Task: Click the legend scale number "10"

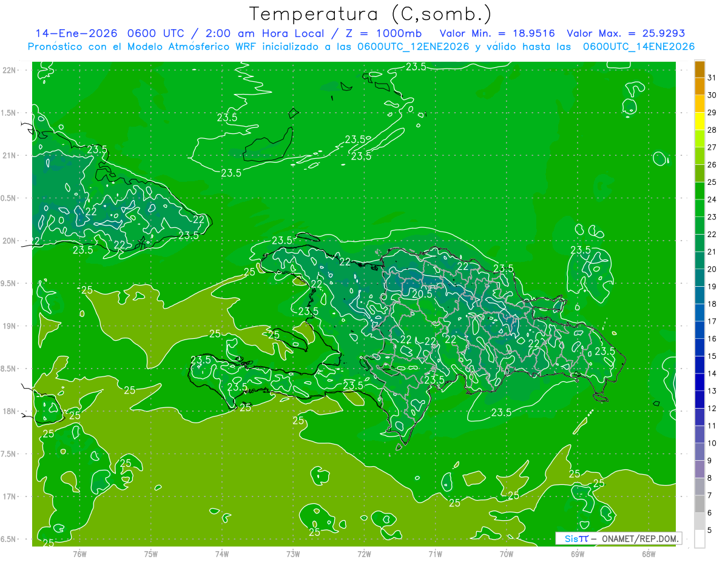Action: pos(712,444)
